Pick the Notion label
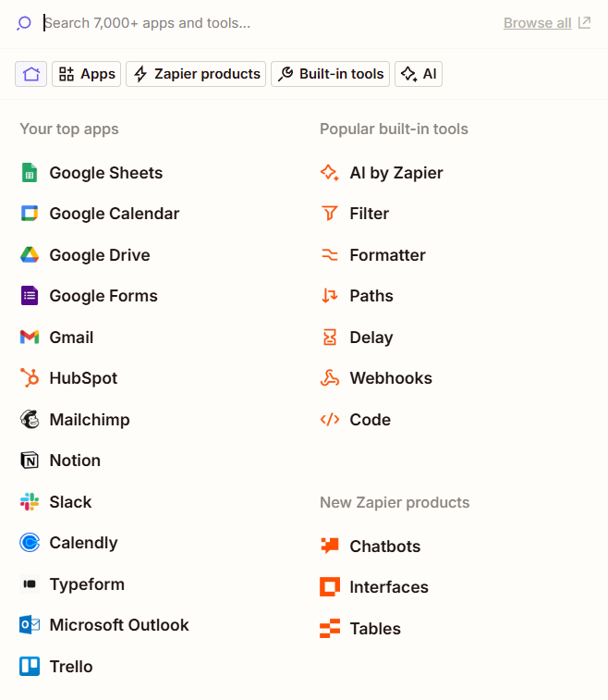 click(x=75, y=461)
